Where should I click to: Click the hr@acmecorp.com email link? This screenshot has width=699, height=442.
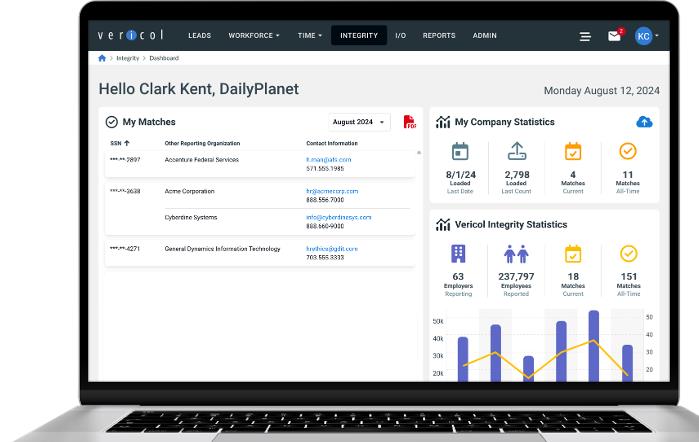[332, 190]
